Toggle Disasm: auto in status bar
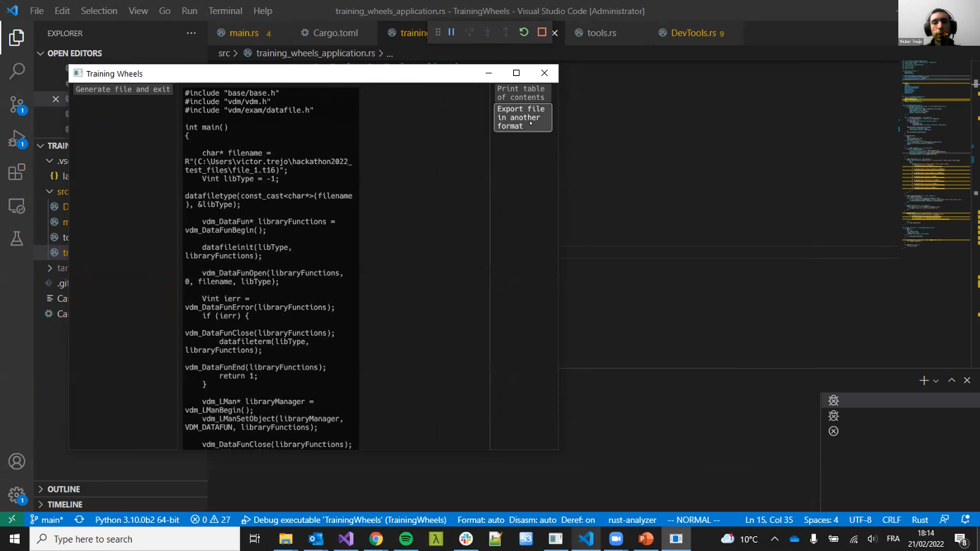The width and height of the screenshot is (980, 551). coord(532,520)
